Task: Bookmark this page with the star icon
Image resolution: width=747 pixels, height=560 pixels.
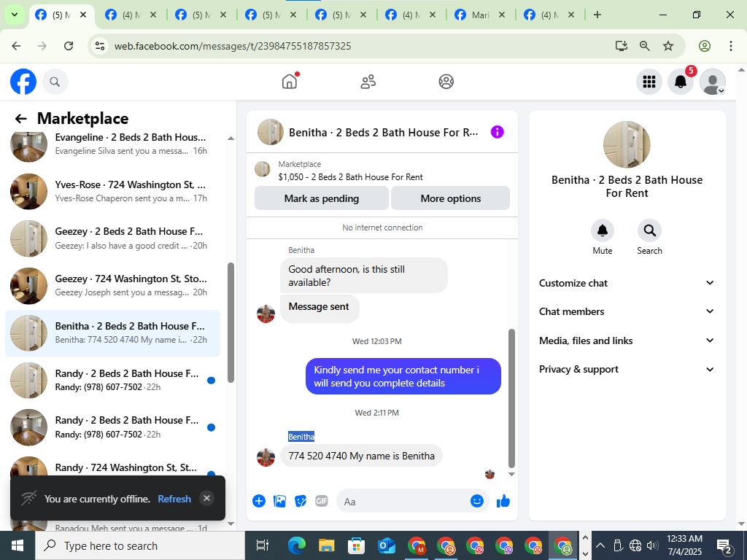Action: coord(668,46)
